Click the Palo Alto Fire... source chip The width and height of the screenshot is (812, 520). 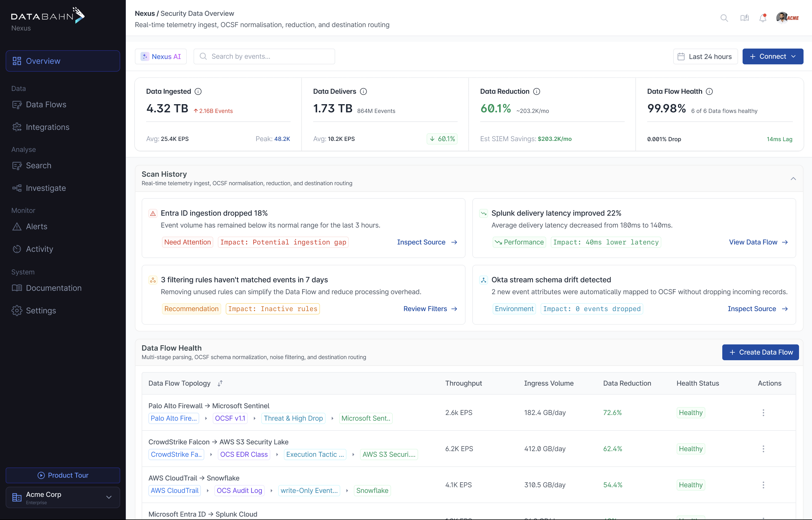pyautogui.click(x=174, y=418)
